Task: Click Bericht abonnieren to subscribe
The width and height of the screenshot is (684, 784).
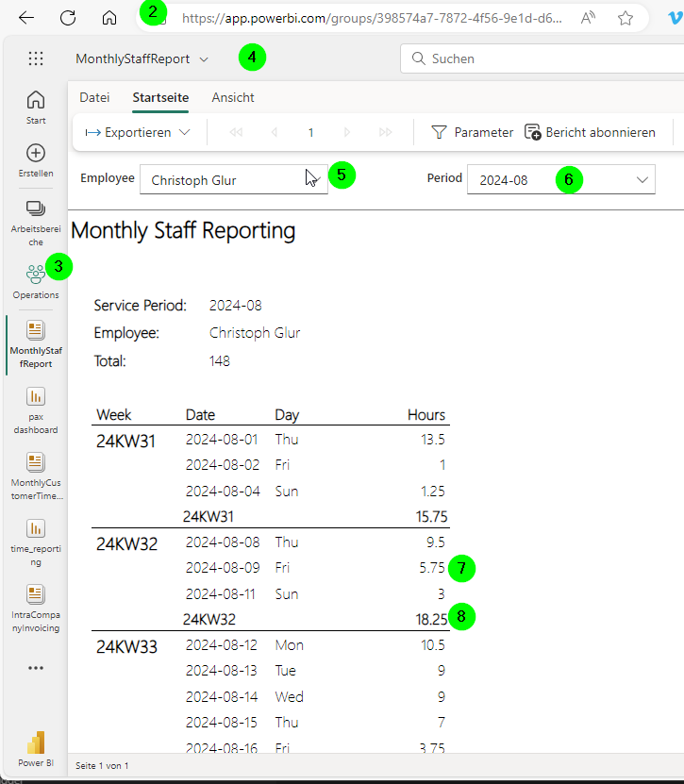Action: (590, 132)
